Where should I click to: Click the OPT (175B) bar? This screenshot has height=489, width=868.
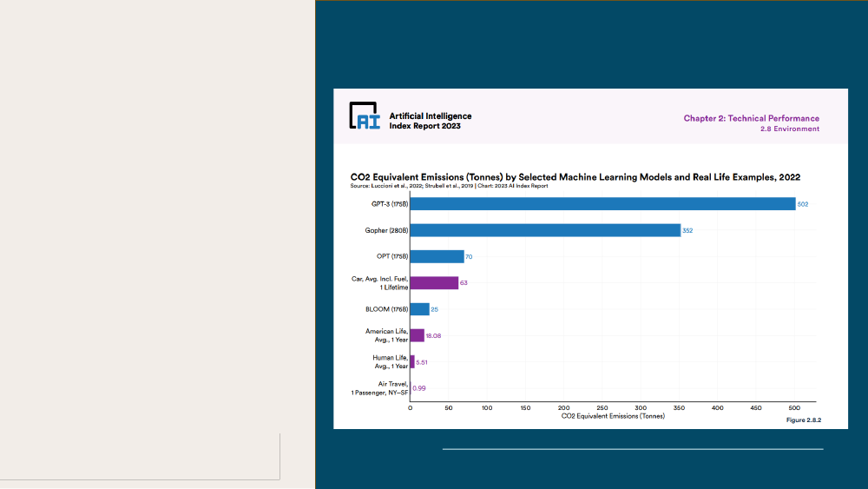click(437, 256)
